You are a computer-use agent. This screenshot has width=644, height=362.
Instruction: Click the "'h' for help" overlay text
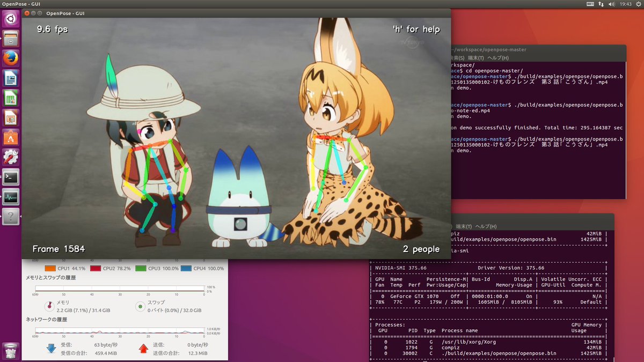(x=416, y=29)
